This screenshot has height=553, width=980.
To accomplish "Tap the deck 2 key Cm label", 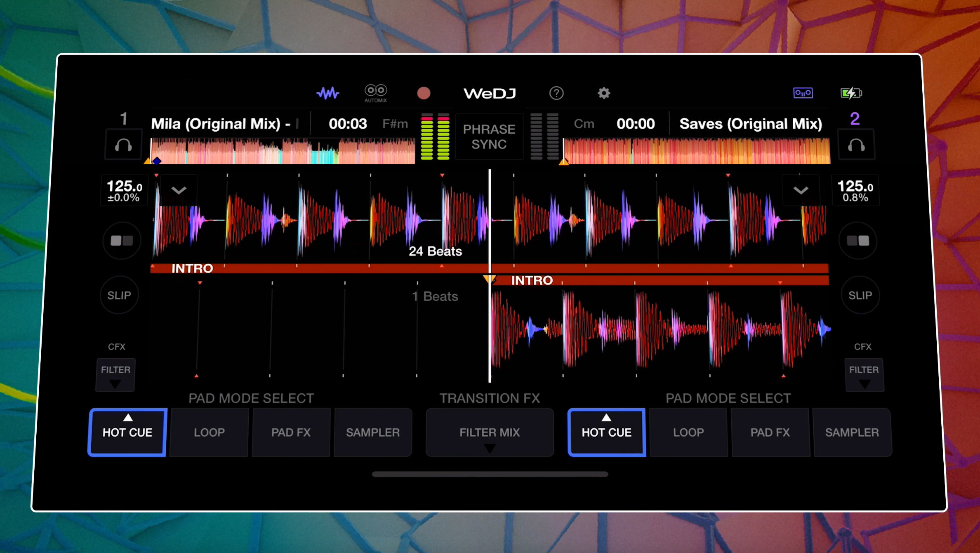I will coord(584,124).
